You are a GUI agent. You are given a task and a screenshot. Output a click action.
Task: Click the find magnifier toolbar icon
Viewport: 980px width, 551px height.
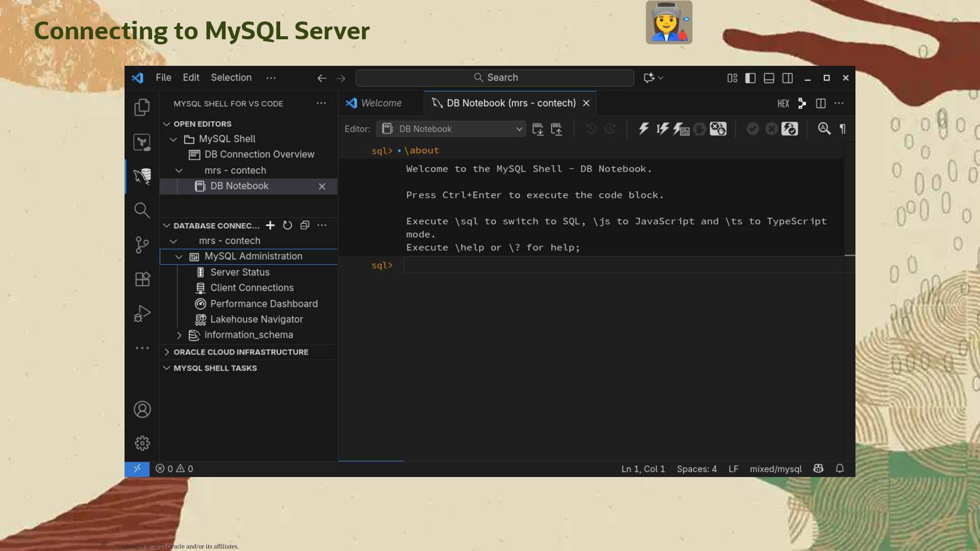[824, 129]
